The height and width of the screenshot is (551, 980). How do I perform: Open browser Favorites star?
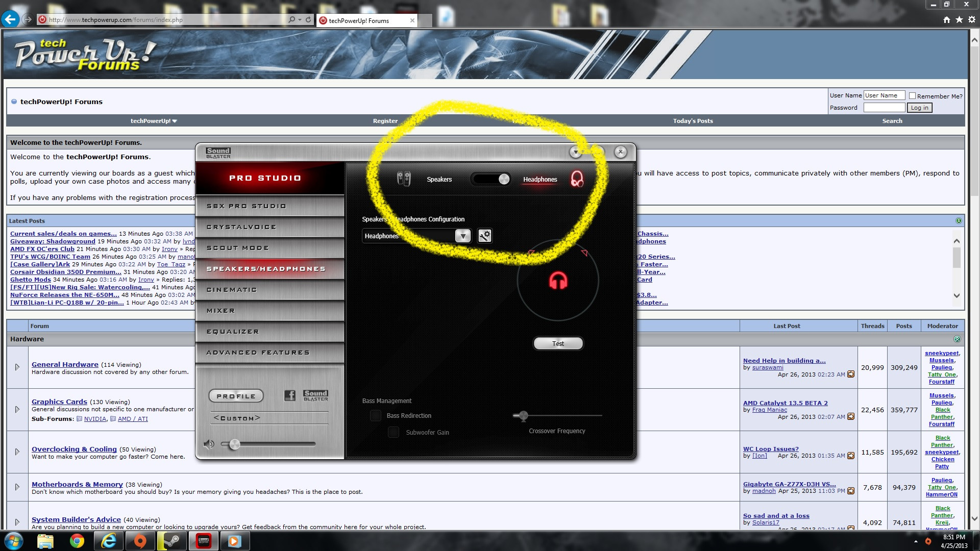960,19
